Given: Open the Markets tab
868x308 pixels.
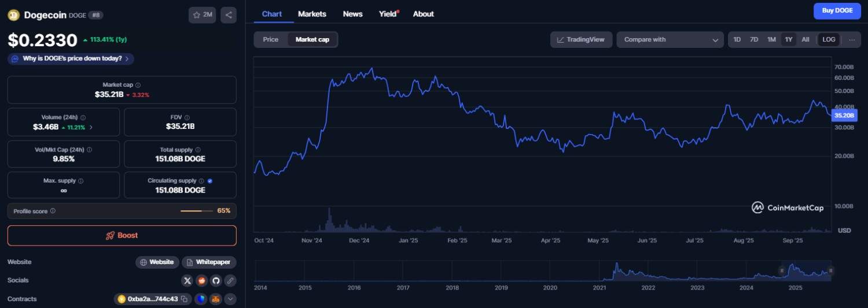Looking at the screenshot, I should pos(312,14).
